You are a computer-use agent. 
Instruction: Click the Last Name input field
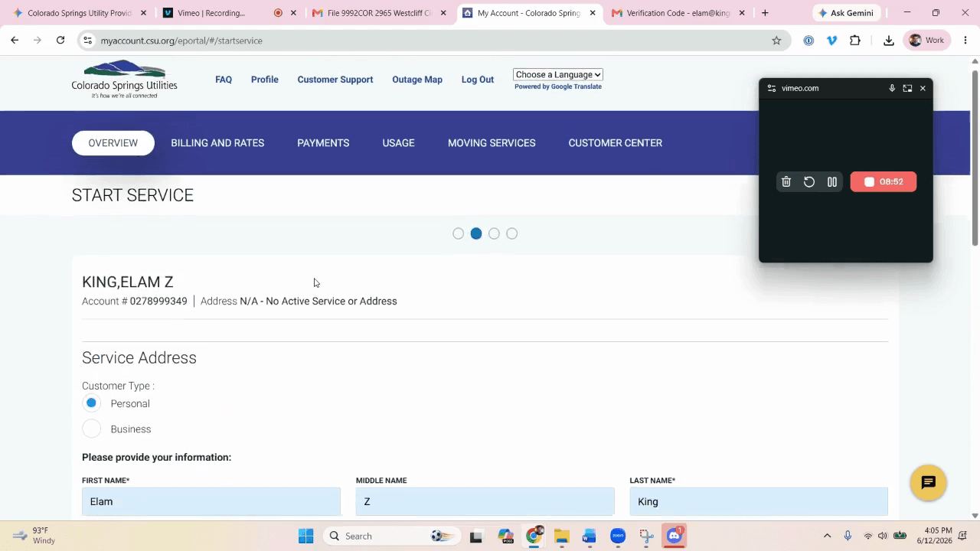759,501
